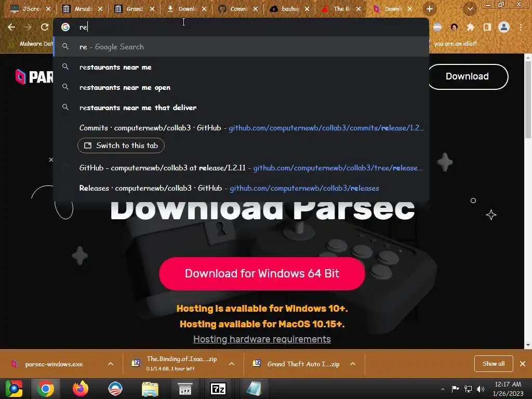Click 'Download for Windows 64 Bit' button
The image size is (532, 399).
pos(262,273)
